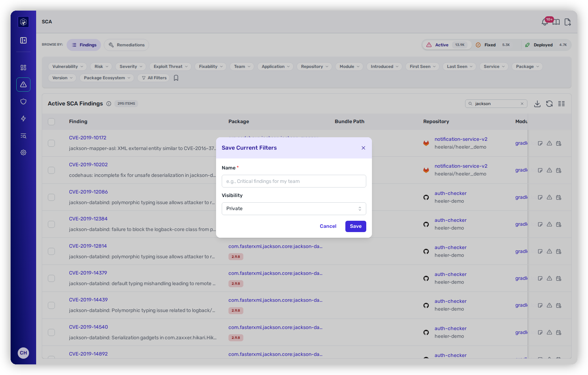Switch to the Findings browse tab
Image resolution: width=588 pixels, height=375 pixels.
click(84, 45)
